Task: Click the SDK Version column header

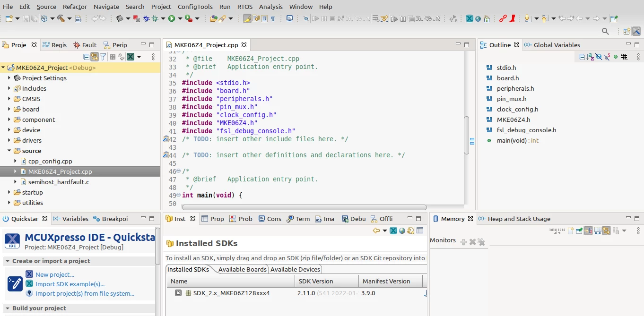Action: 326,281
